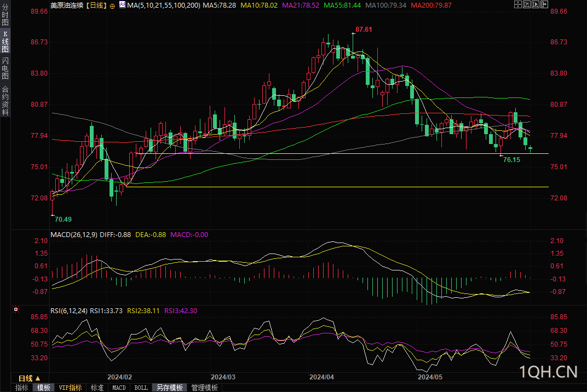Click the 2024/05 date axis label

pos(430,377)
